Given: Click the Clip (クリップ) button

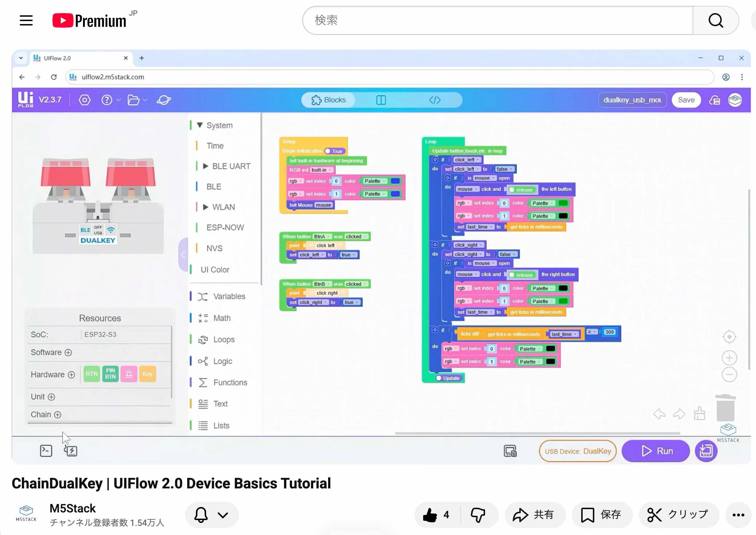Looking at the screenshot, I should pyautogui.click(x=678, y=515).
